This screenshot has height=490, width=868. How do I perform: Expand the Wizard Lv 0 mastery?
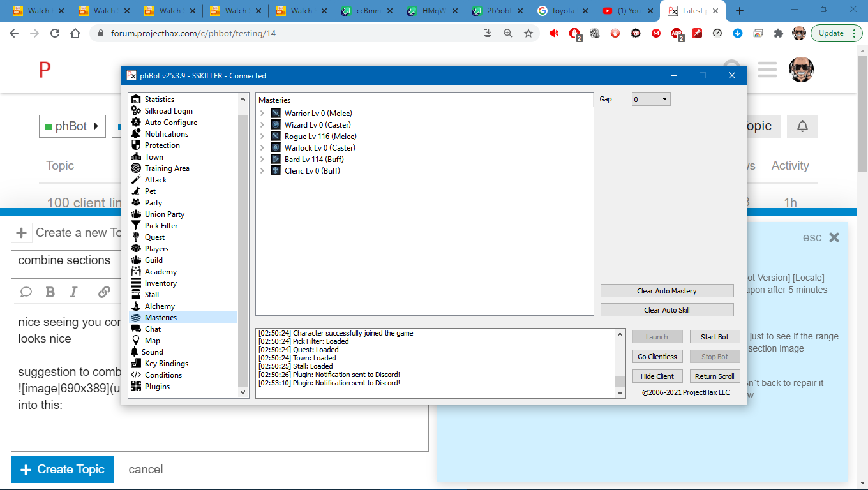click(x=262, y=125)
